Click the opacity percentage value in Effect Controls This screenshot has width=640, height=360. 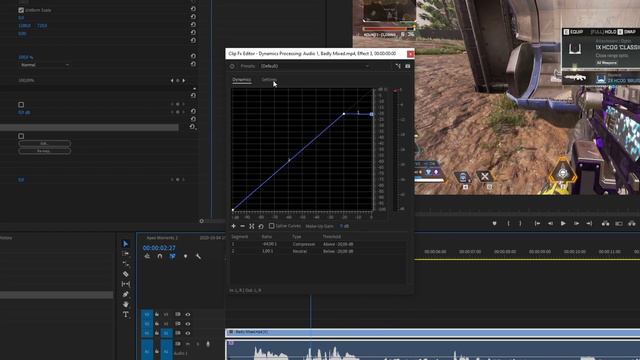coord(26,58)
